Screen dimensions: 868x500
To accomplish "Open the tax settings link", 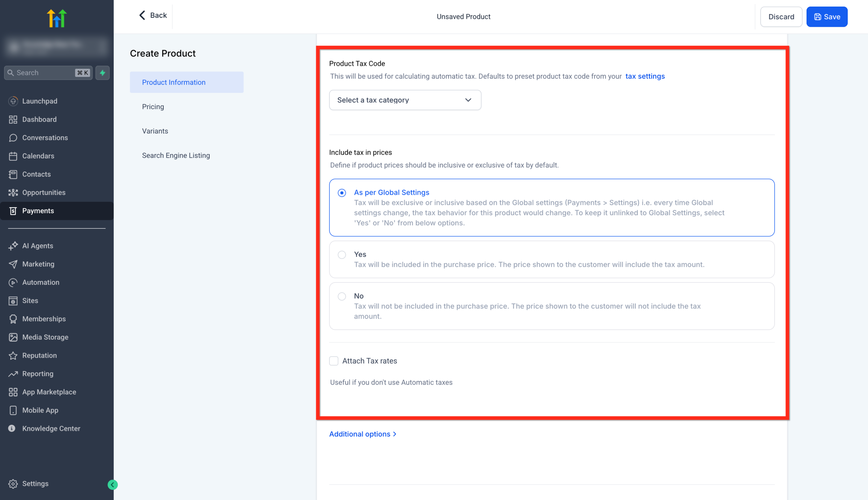I will tap(645, 76).
